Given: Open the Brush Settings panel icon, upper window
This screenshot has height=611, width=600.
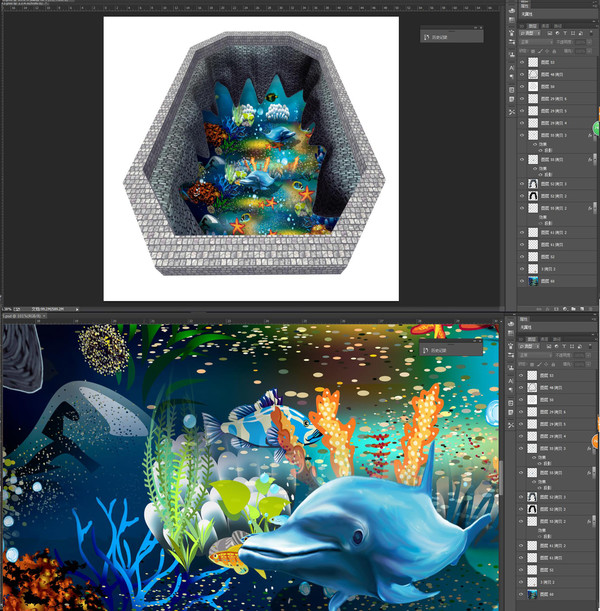Looking at the screenshot, I should point(512,33).
